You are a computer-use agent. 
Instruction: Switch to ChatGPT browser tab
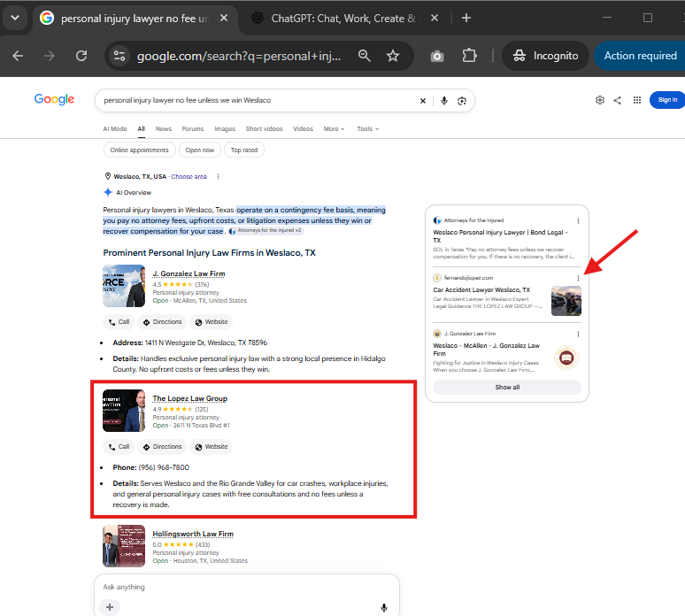[335, 19]
